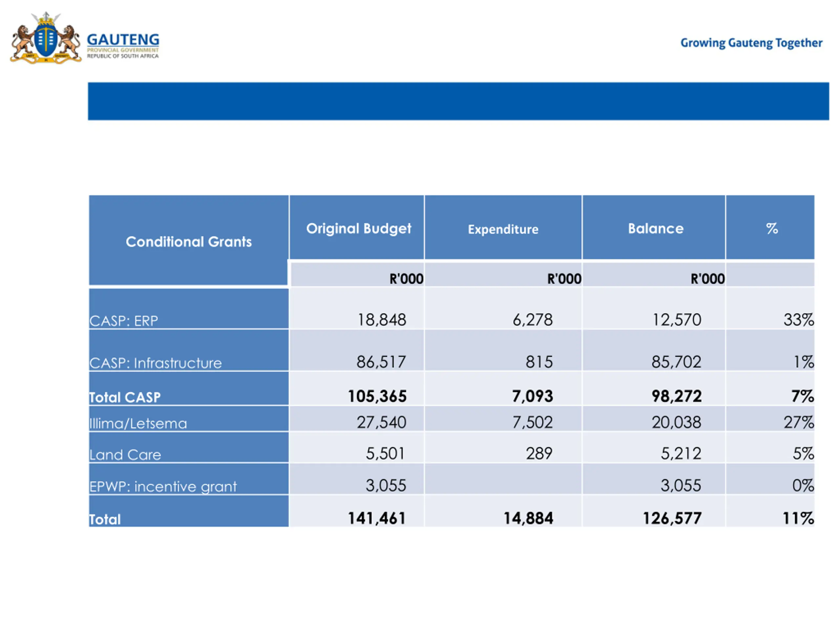Click the GAUTENG Provincial Government text logo
Screen dimensions: 840x630
pyautogui.click(x=123, y=46)
